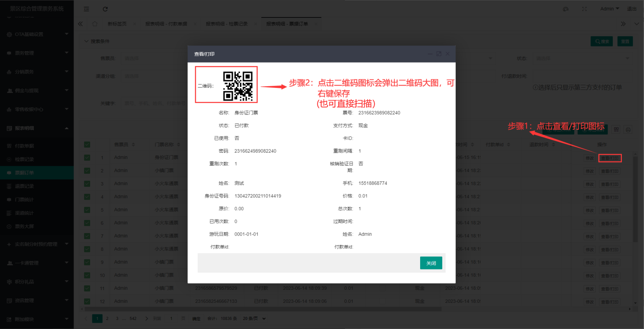This screenshot has width=644, height=329.
Task: Uncheck the checkbox for row 3
Action: click(87, 184)
